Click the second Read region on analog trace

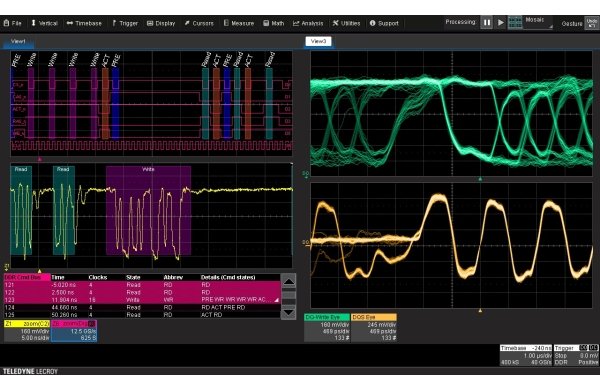64,211
